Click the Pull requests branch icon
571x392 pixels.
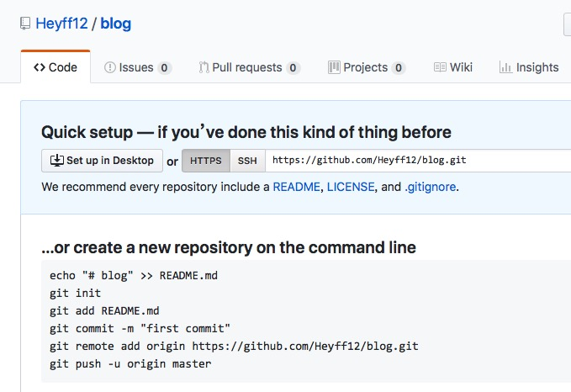pyautogui.click(x=204, y=67)
